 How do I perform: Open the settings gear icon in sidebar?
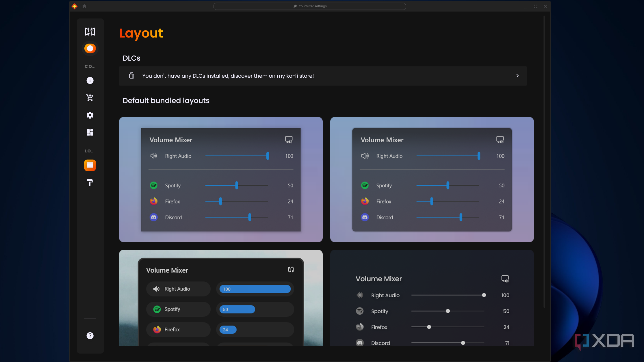[x=90, y=115]
